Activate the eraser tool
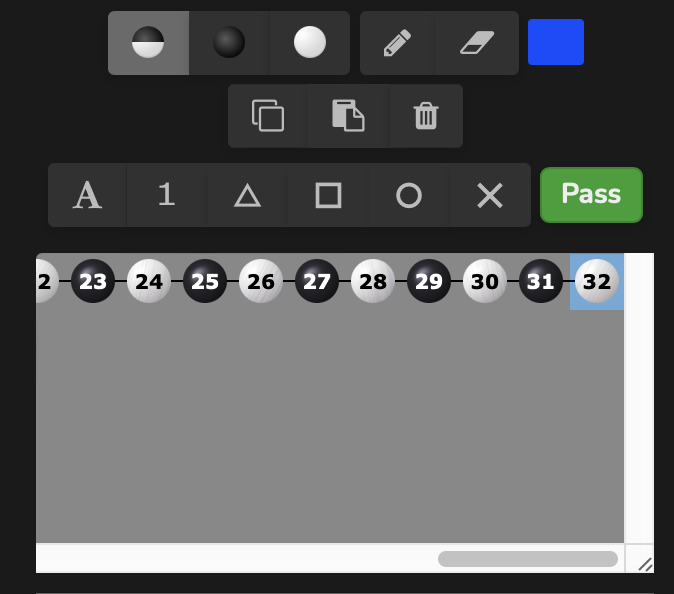Screen dimensions: 674x594 pyautogui.click(x=477, y=43)
